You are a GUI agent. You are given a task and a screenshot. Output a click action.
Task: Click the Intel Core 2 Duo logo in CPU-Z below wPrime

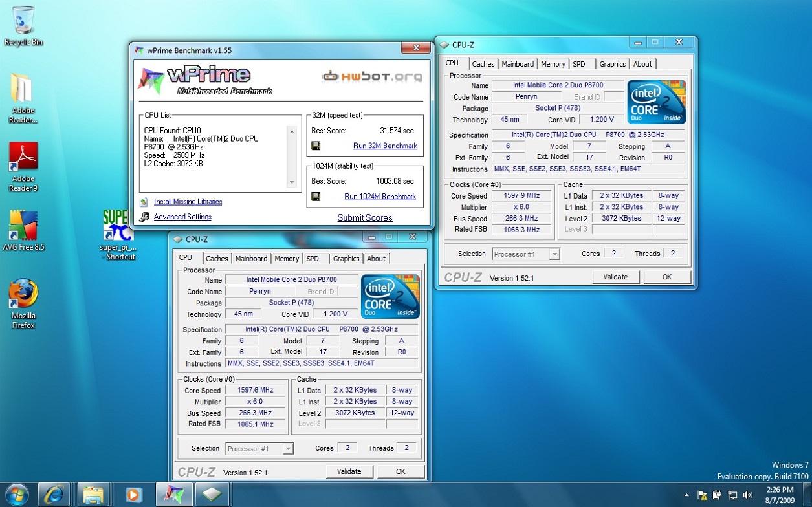391,296
